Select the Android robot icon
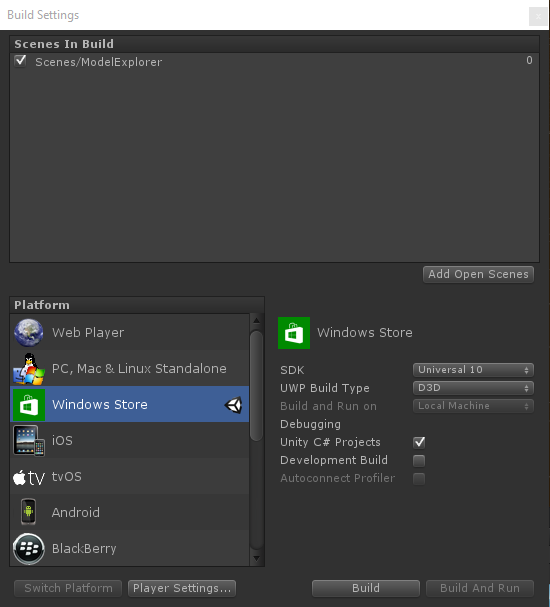 click(28, 512)
